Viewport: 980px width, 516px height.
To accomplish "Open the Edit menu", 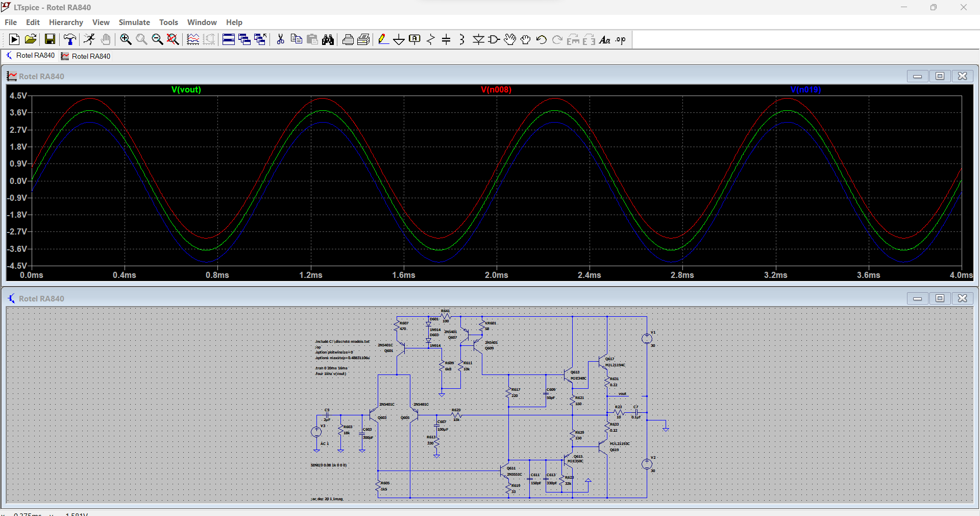I will tap(33, 22).
